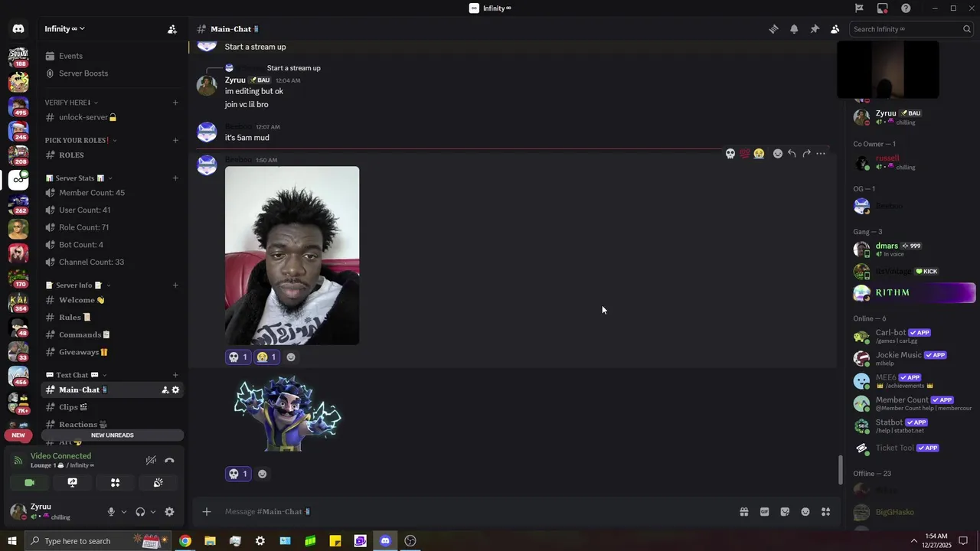Image resolution: width=980 pixels, height=551 pixels.
Task: Open Giveaways channel
Action: (x=112, y=352)
